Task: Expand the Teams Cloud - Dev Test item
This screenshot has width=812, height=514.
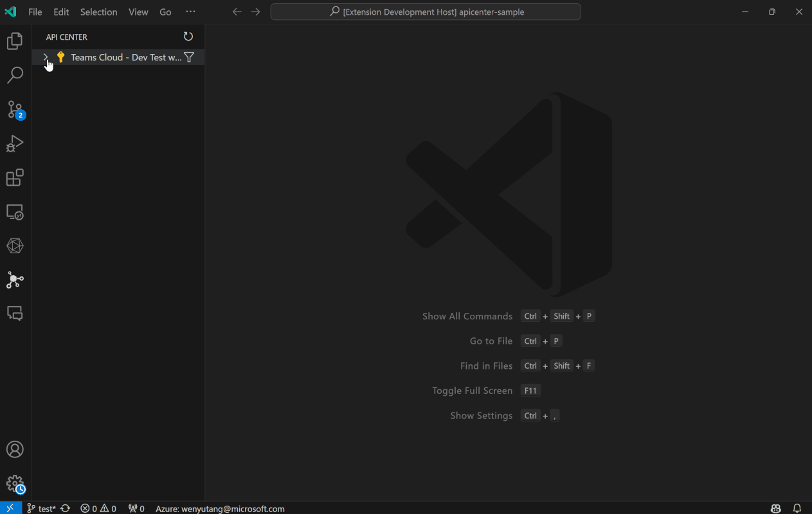Action: (x=46, y=57)
